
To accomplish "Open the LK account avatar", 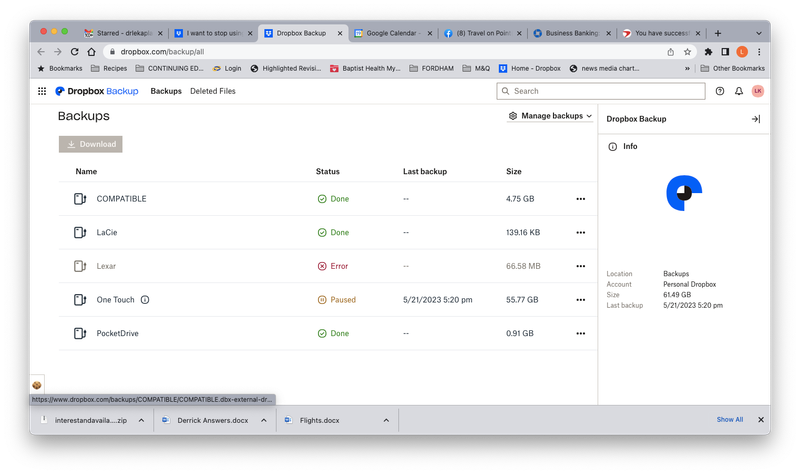I will point(758,91).
